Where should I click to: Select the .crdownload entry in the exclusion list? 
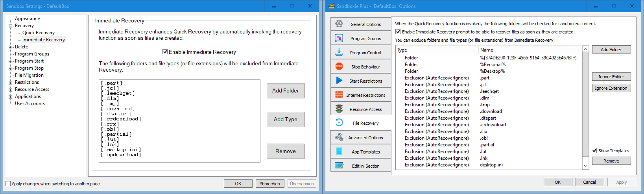click(493, 125)
